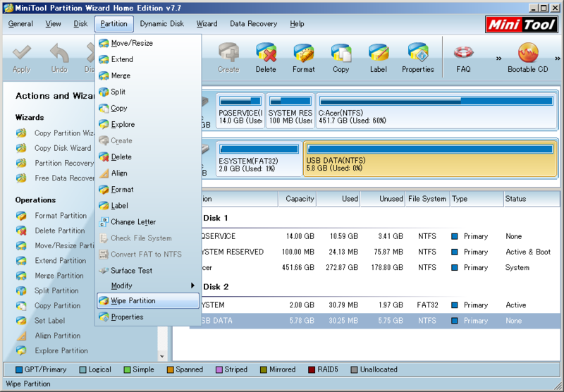Choose Properties in the Partition dropdown menu
Screen dimensions: 564x392
pyautogui.click(x=148, y=317)
